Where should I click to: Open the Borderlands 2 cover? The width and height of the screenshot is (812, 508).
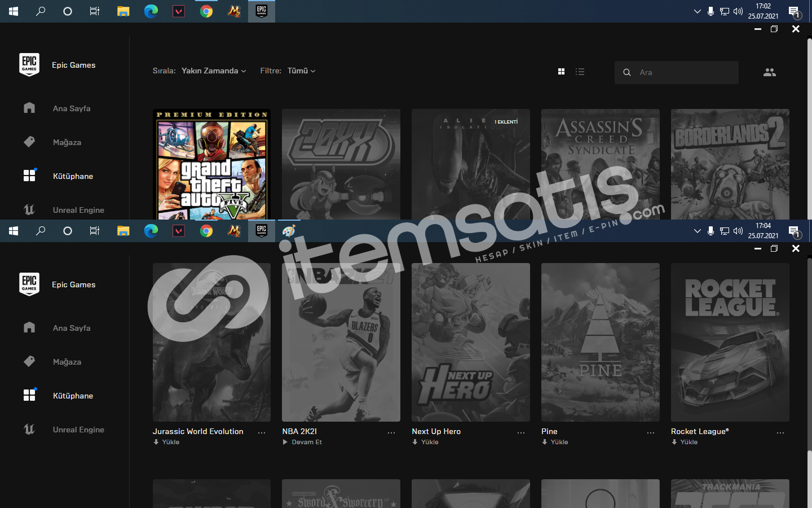click(x=730, y=164)
